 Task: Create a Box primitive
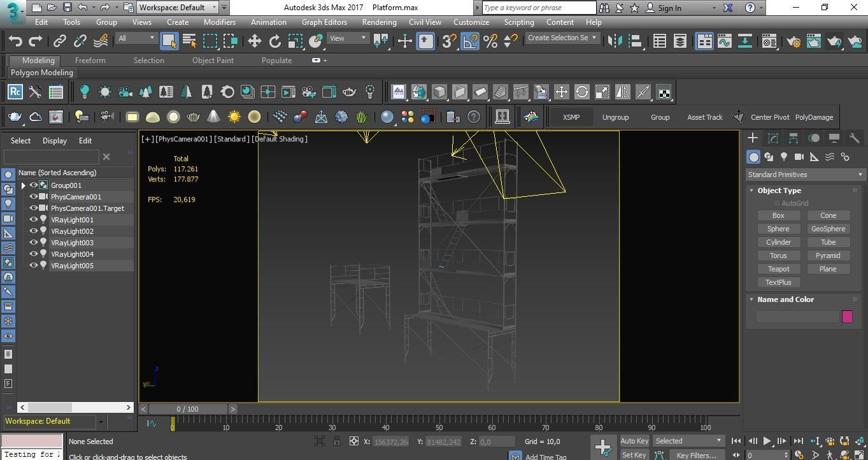(778, 215)
